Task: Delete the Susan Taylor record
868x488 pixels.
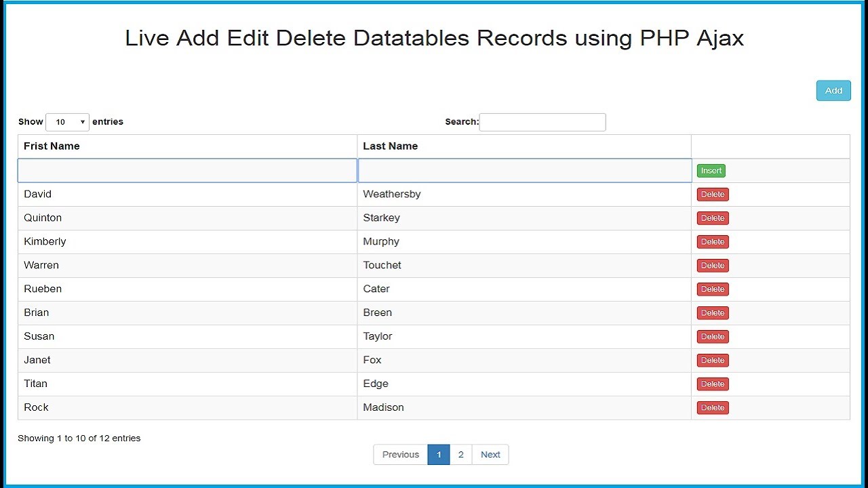Action: click(x=713, y=337)
